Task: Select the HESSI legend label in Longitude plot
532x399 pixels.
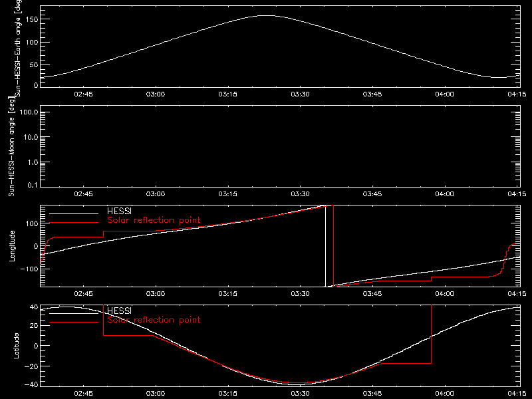Action: (119, 211)
